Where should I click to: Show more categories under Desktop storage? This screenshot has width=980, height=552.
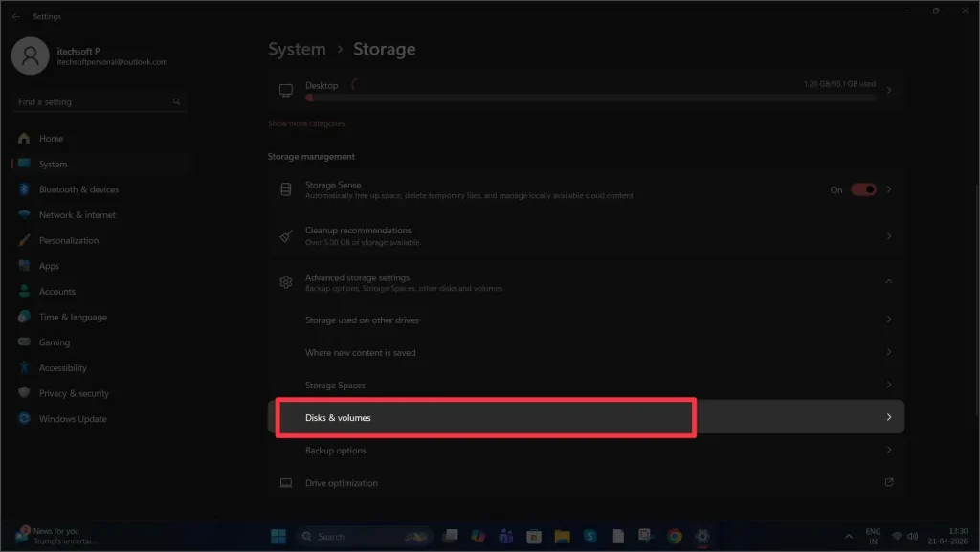click(x=304, y=122)
